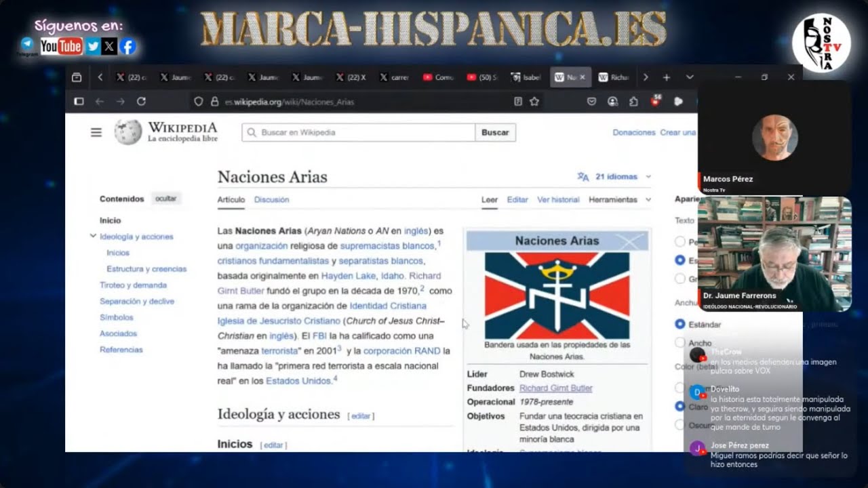Select the Ancho width radio button
Image resolution: width=868 pixels, height=488 pixels.
[x=679, y=343]
